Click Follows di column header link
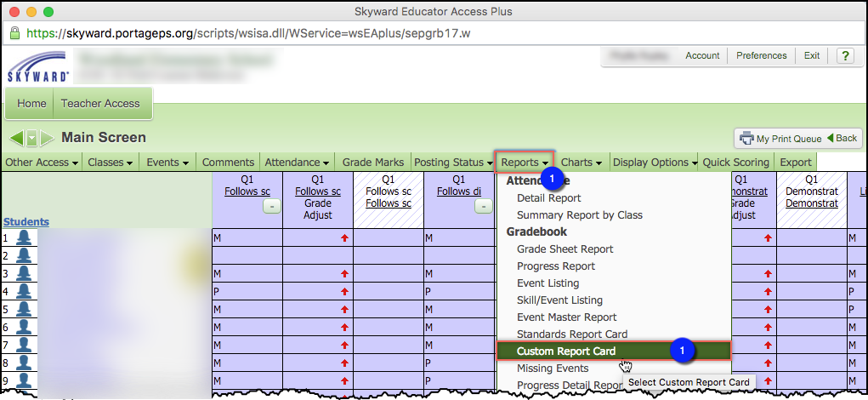 pyautogui.click(x=459, y=191)
